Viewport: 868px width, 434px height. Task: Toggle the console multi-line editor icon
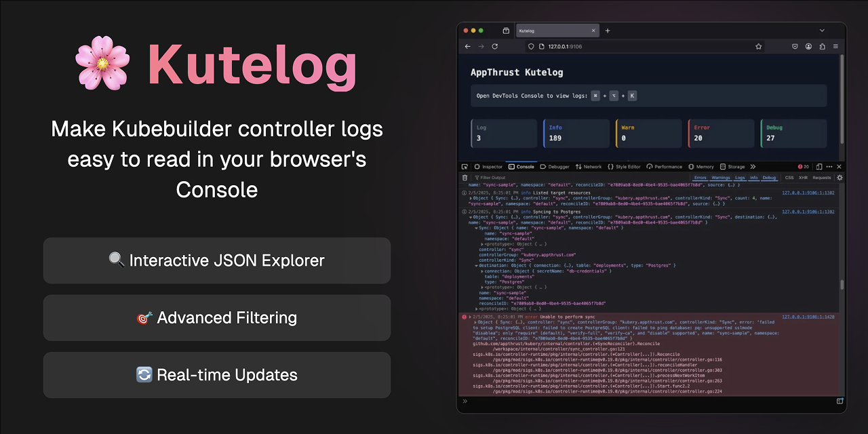point(840,401)
